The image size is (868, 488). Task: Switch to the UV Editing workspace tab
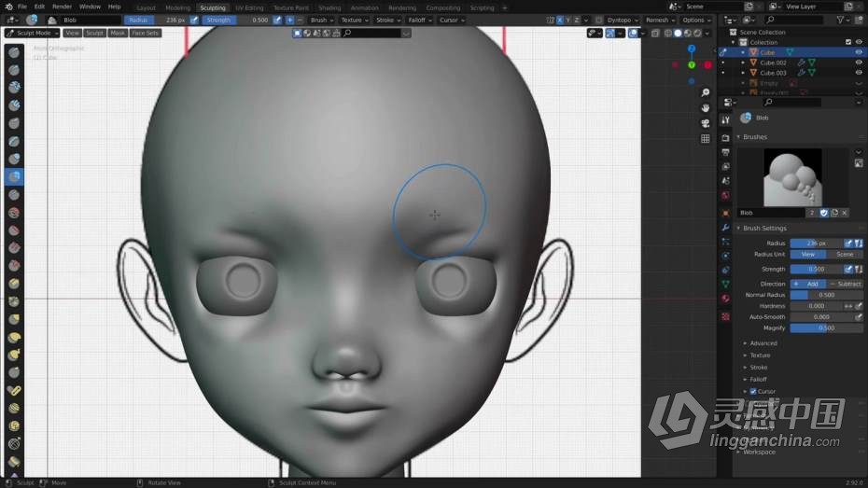click(x=249, y=7)
